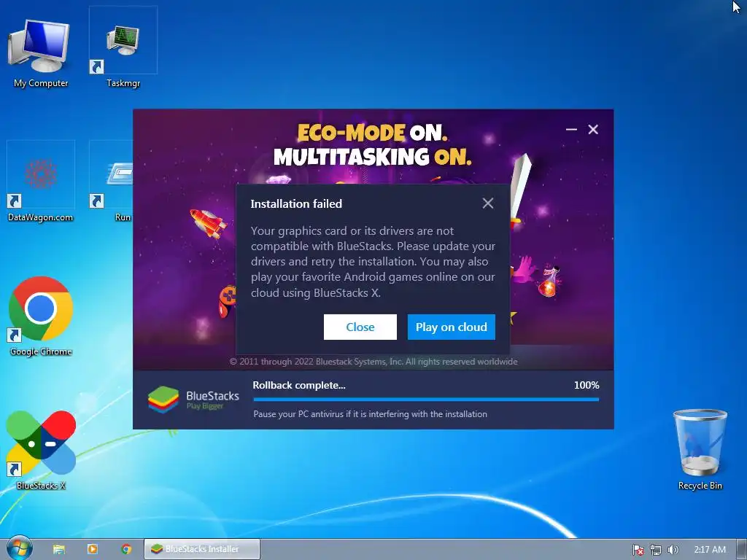Dismiss Installation failed dialog with its X
This screenshot has width=747, height=560.
point(488,203)
